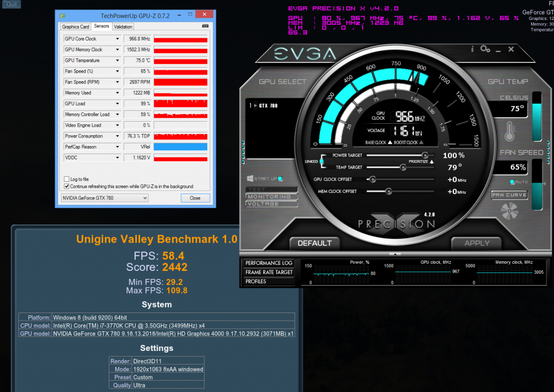Switch to the Graphics Card tab
Screen dimensions: 554x392
[x=75, y=26]
